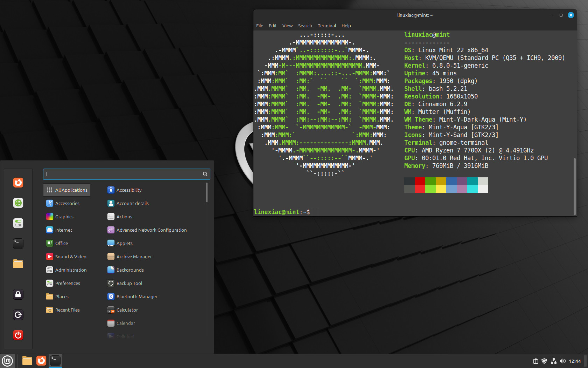This screenshot has height=368, width=588.
Task: Select Preferences category
Action: pyautogui.click(x=63, y=283)
